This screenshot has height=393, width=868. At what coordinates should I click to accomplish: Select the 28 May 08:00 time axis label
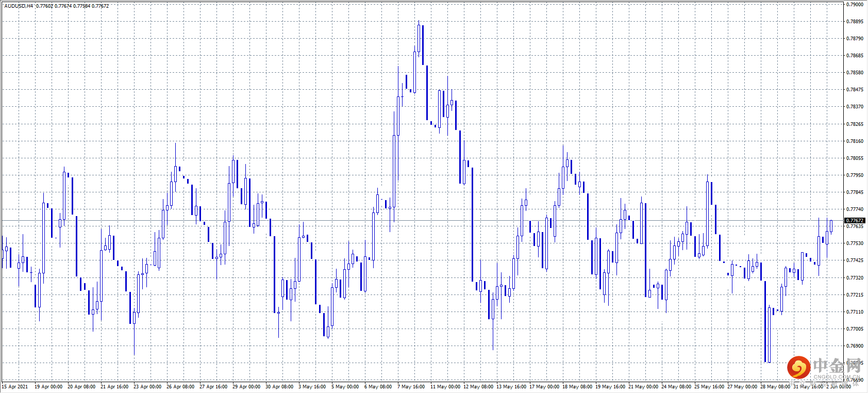[x=775, y=387]
